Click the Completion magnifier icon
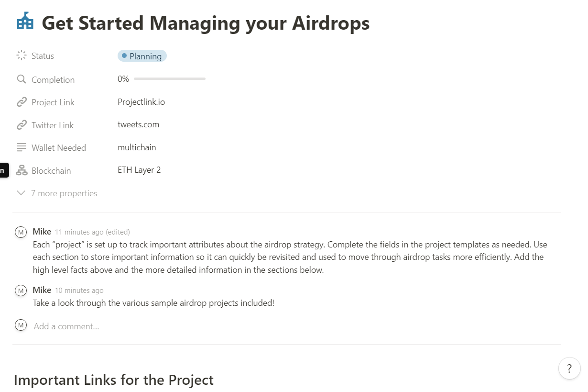588x392 pixels. click(x=21, y=79)
